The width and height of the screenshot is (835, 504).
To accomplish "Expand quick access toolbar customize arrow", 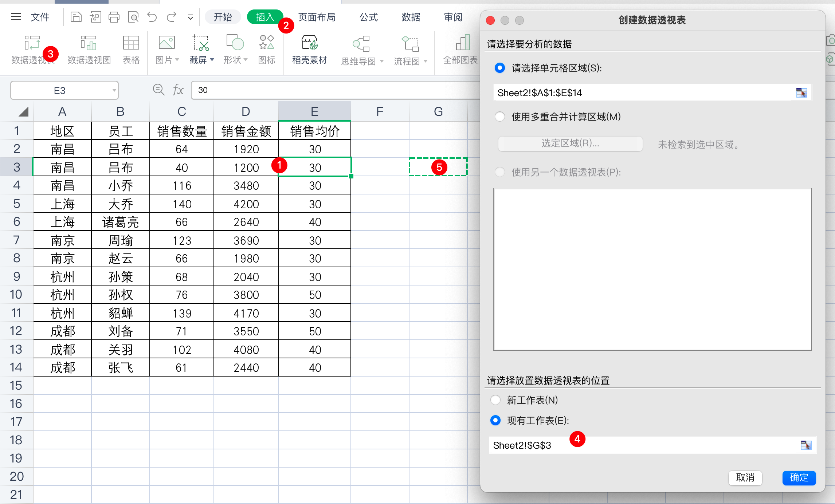I will click(190, 17).
